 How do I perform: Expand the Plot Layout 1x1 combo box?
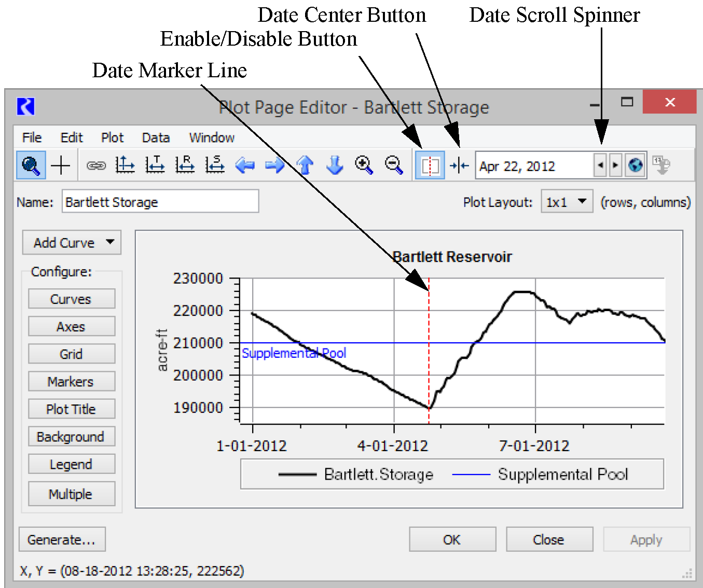click(566, 202)
